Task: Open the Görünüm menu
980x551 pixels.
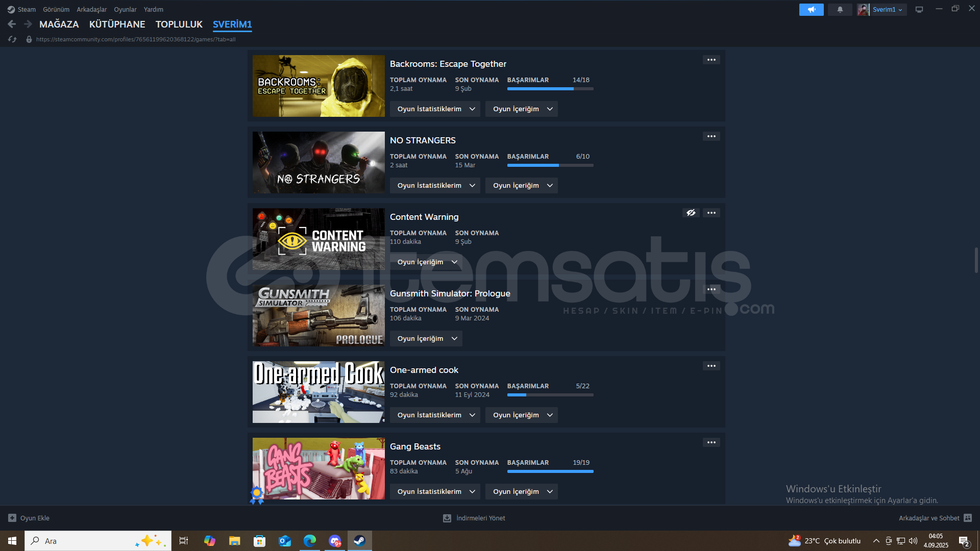Action: click(56, 10)
